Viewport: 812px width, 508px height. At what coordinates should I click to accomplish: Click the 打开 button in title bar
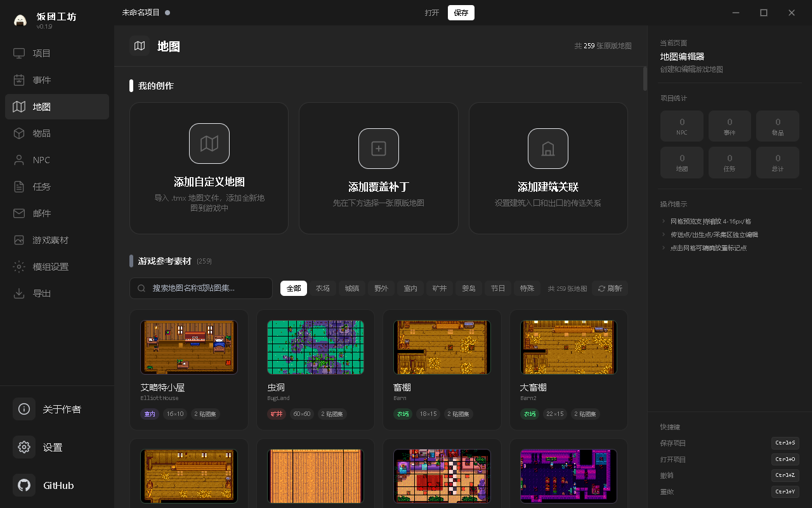(432, 13)
